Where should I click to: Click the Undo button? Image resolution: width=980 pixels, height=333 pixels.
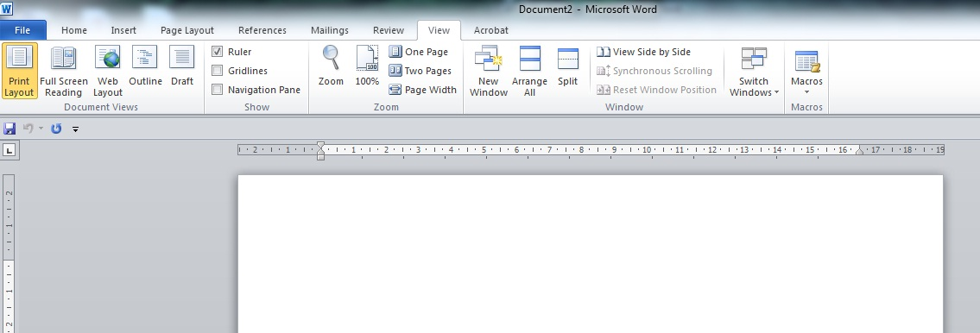(x=28, y=129)
